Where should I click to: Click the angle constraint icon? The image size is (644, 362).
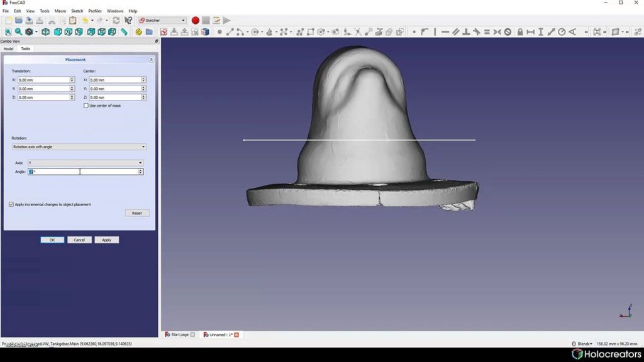click(x=572, y=32)
